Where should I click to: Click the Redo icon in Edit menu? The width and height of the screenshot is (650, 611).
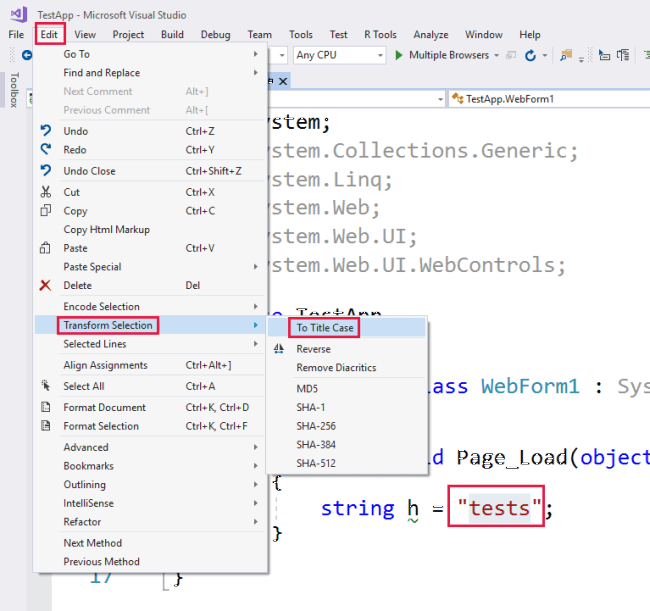point(46,150)
